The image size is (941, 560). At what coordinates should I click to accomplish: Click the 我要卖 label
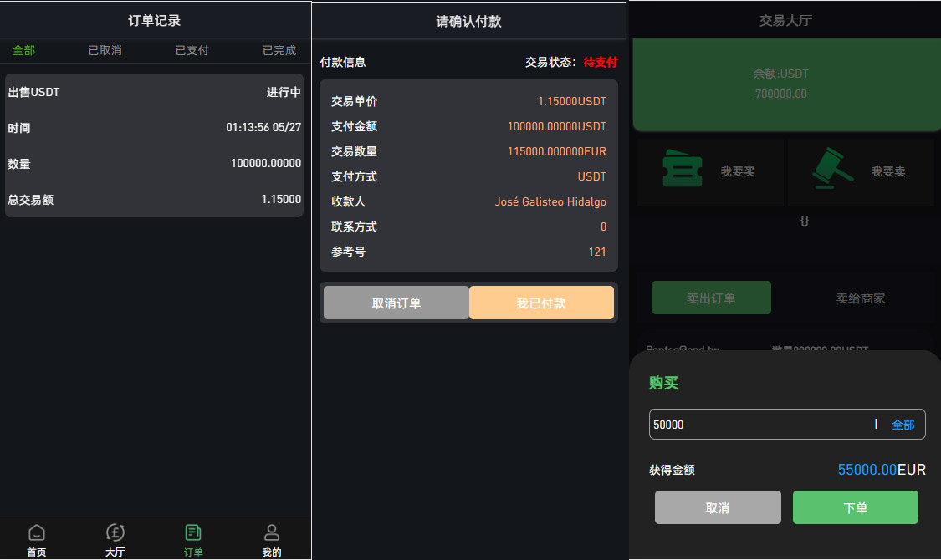[888, 171]
